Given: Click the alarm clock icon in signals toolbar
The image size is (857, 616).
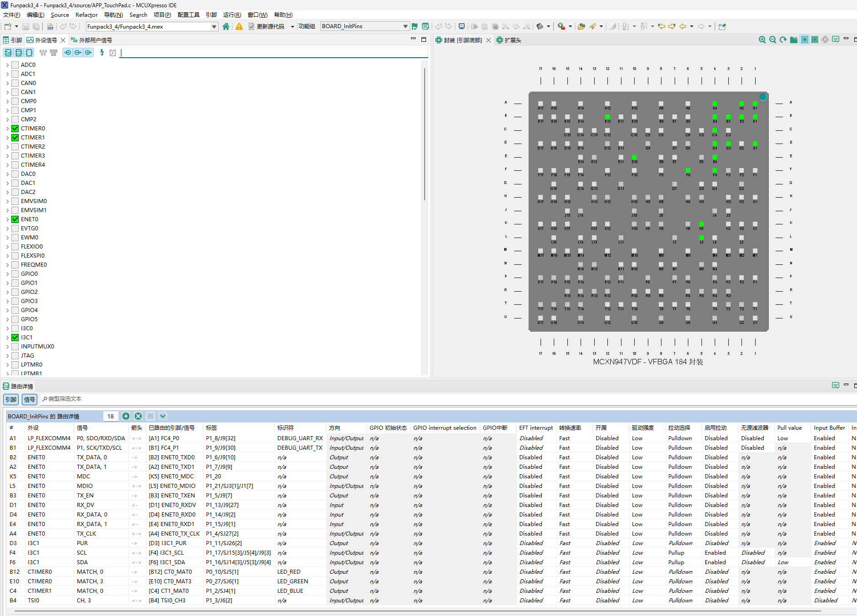Looking at the screenshot, I should [x=113, y=53].
